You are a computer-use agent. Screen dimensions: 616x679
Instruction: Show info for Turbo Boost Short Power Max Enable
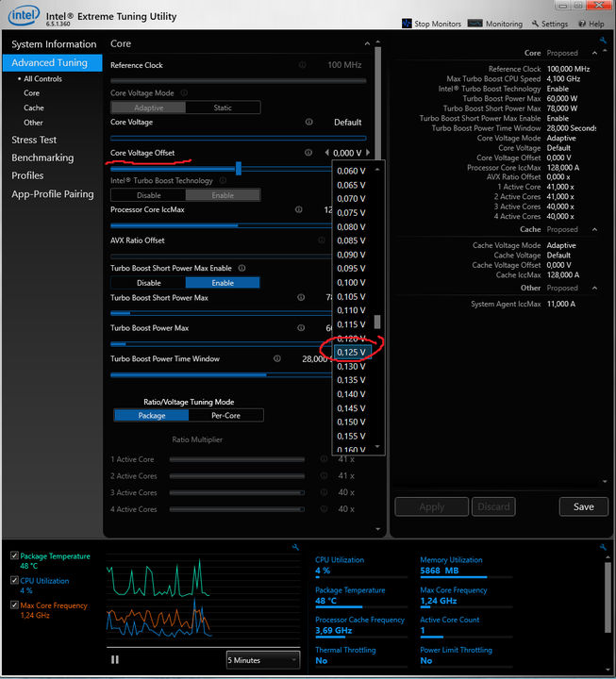(x=241, y=268)
